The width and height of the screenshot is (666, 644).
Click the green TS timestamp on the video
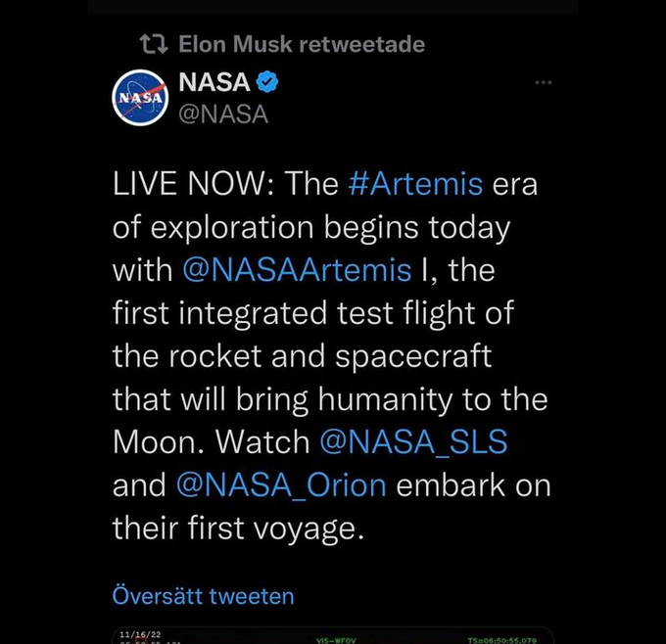502,640
